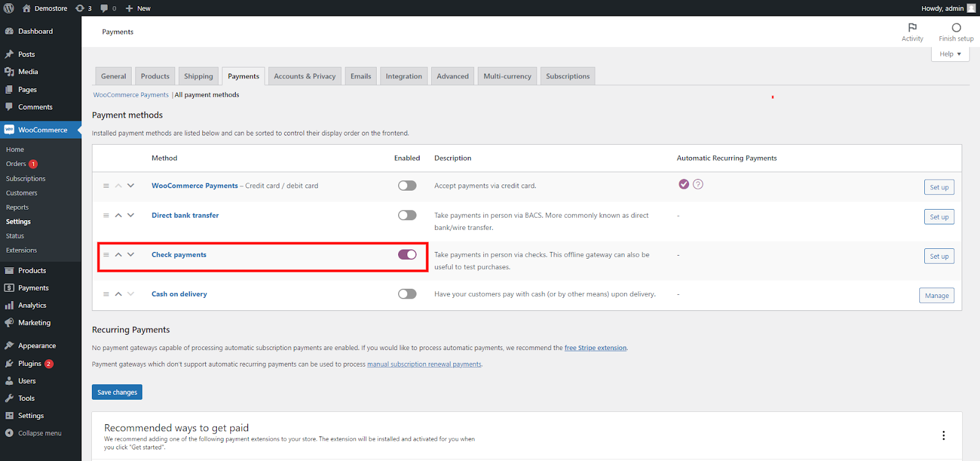Click the Analytics bar chart icon
Viewport: 980px width, 461px height.
[9, 305]
